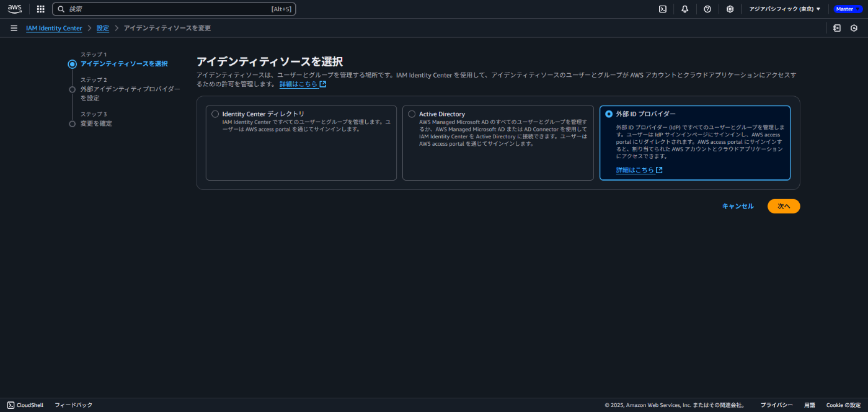Click step 1 アイデンティティソースを選択
This screenshot has height=412, width=868.
tap(124, 64)
